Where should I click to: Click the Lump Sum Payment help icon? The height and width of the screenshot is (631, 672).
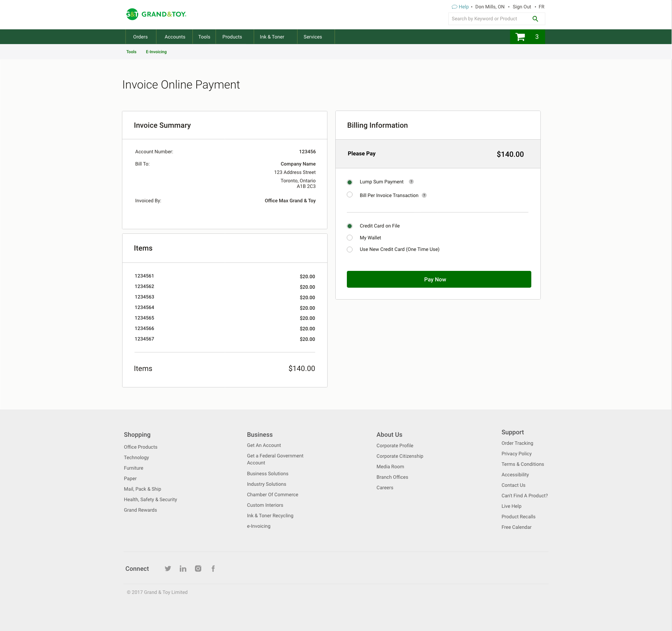411,182
